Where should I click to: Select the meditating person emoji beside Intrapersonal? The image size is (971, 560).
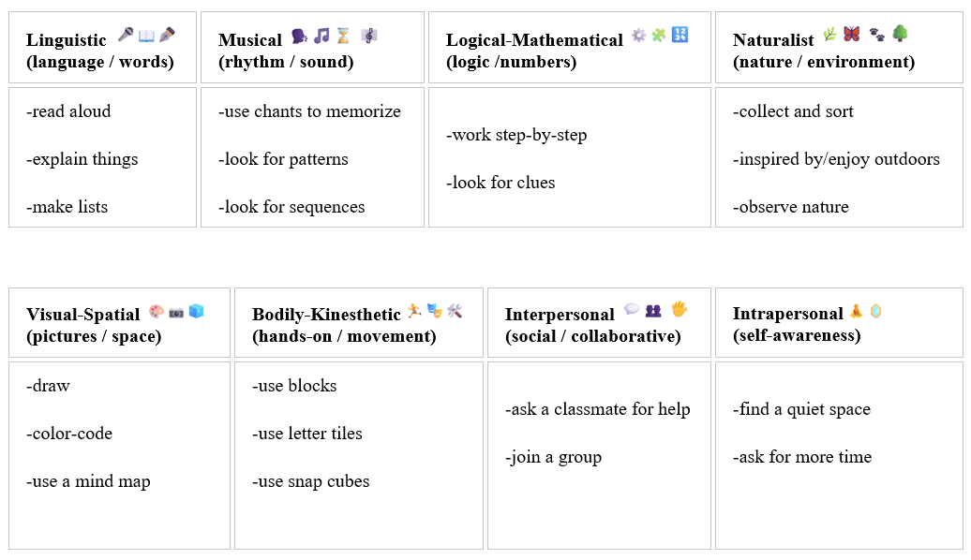[857, 311]
